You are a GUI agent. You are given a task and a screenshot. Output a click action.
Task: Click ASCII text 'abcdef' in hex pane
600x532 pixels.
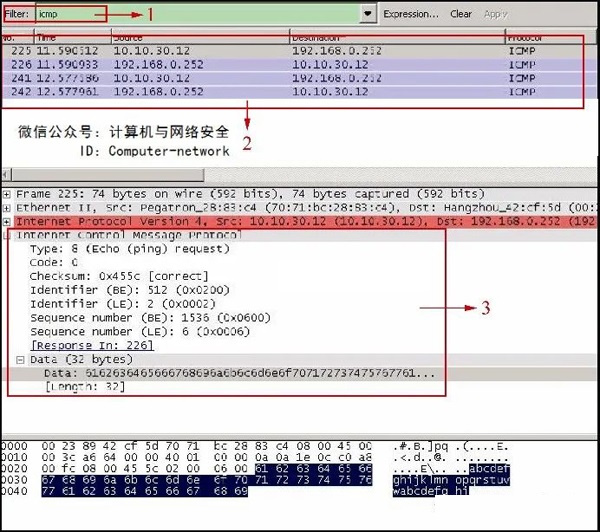point(489,468)
